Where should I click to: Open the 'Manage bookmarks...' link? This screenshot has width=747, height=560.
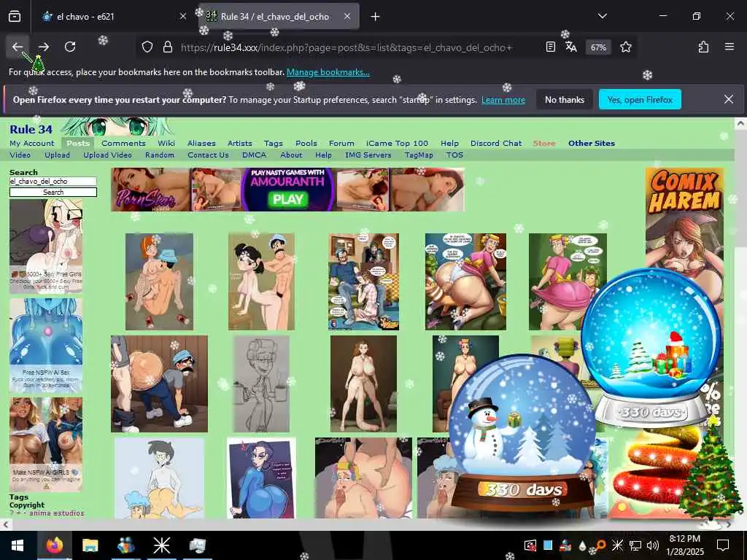tap(328, 72)
